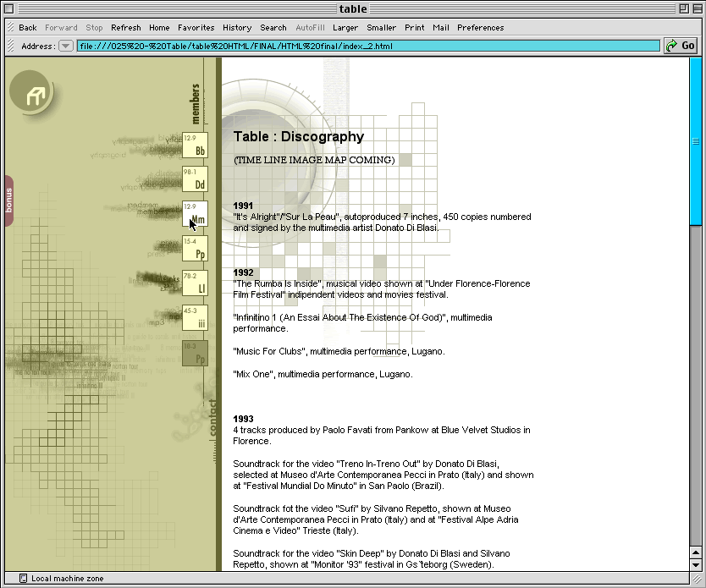The width and height of the screenshot is (706, 588).
Task: Open the Dd discography tile
Action: 195,179
